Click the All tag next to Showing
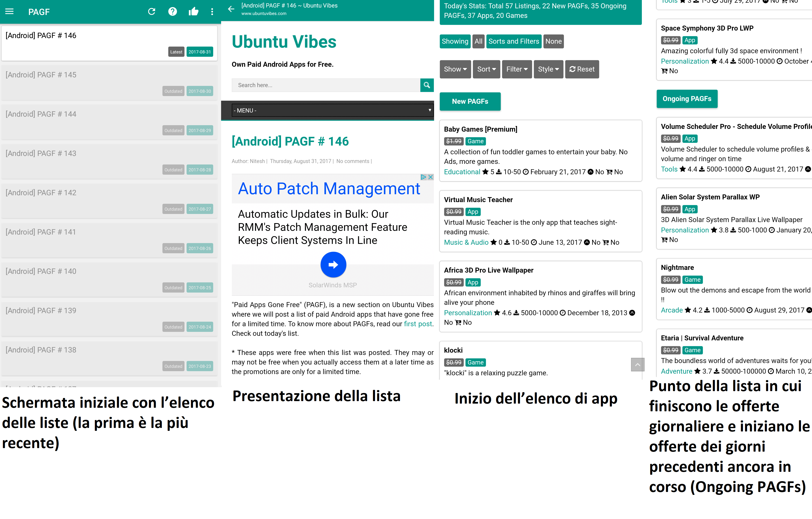This screenshot has height=519, width=812. (478, 41)
